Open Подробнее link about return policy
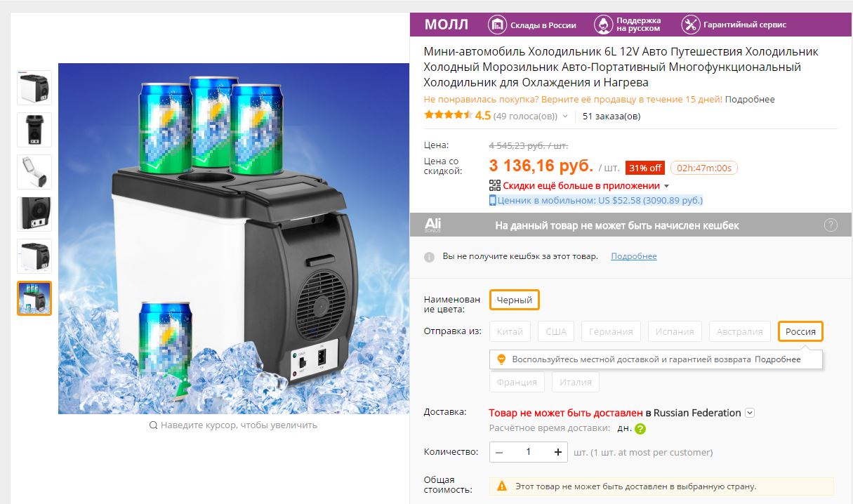The width and height of the screenshot is (853, 504). click(x=750, y=100)
